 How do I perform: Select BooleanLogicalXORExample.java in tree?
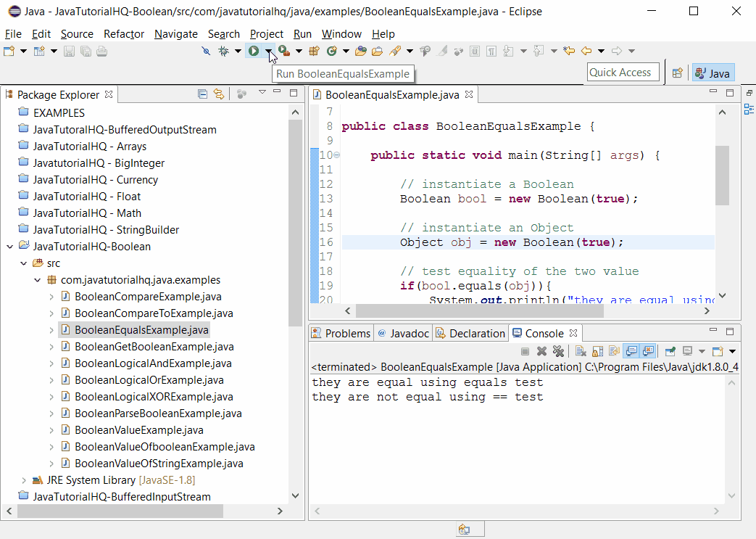click(x=154, y=397)
